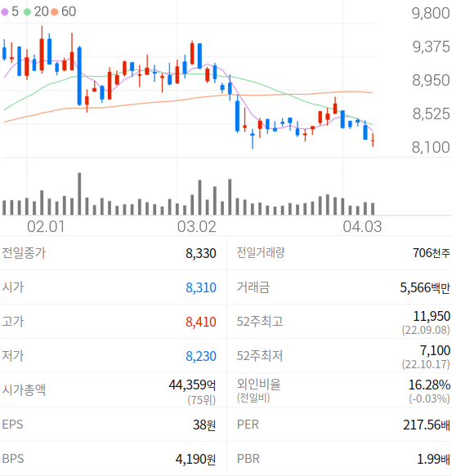
Task: Click the high price 8,410
Action: coord(201,322)
